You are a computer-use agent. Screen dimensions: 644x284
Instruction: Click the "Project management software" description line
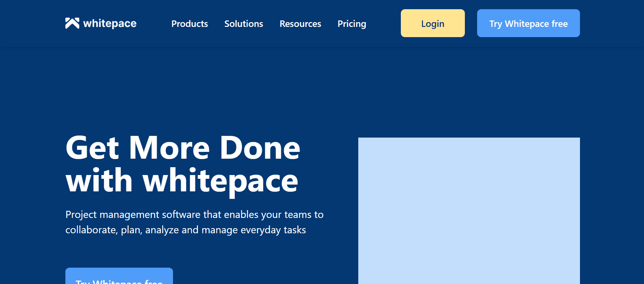point(194,215)
